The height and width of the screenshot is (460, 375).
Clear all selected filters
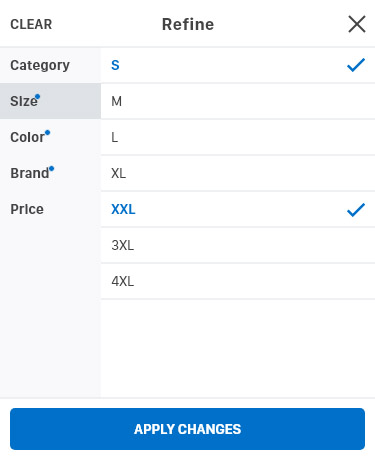31,24
